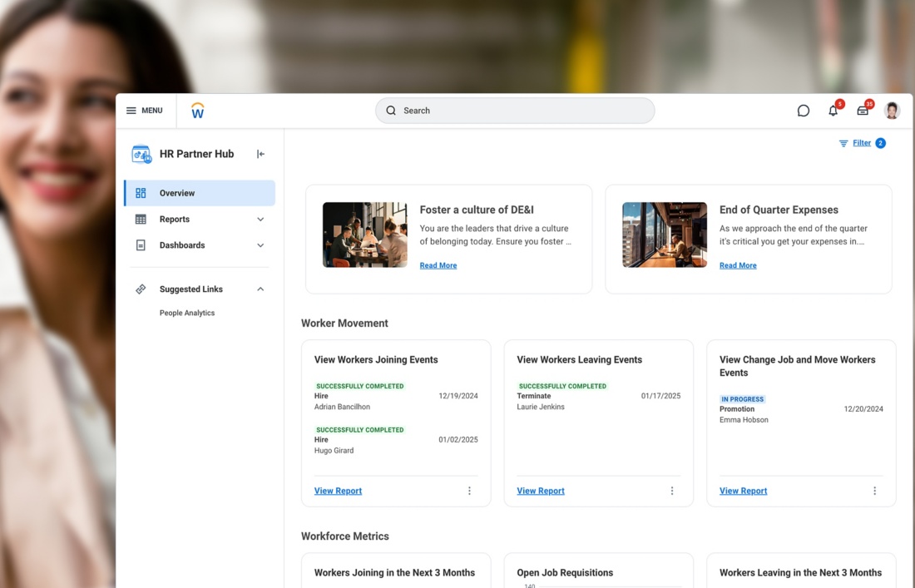Collapse the Suggested Links section

pos(260,289)
